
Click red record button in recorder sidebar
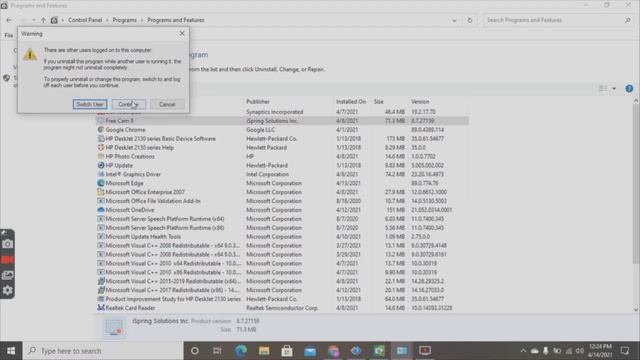point(7,260)
